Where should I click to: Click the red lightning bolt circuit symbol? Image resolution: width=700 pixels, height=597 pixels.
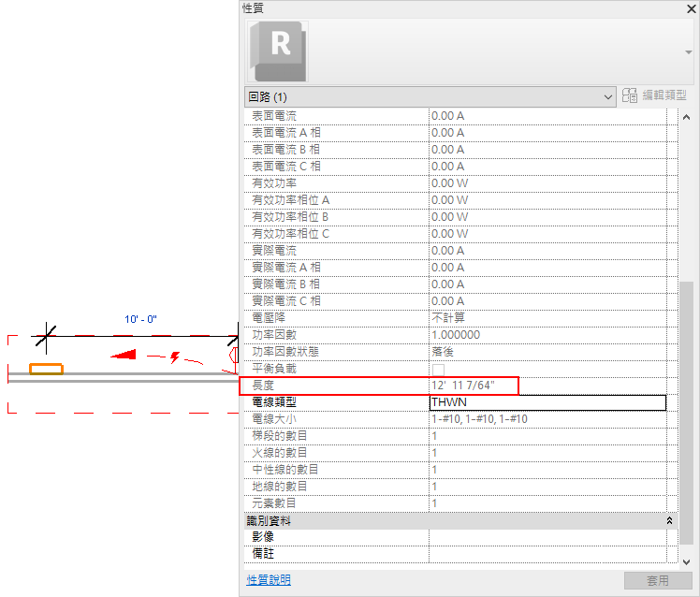(x=175, y=357)
